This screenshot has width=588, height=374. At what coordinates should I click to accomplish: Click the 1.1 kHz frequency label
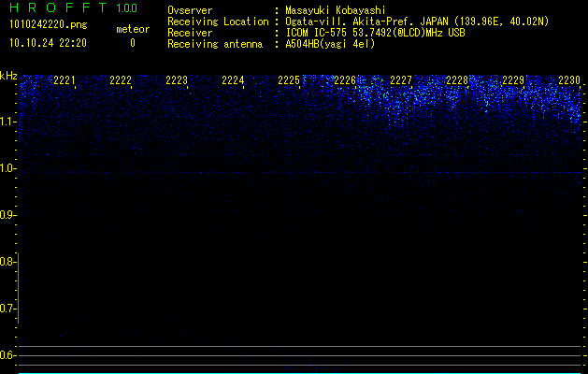tap(7, 122)
